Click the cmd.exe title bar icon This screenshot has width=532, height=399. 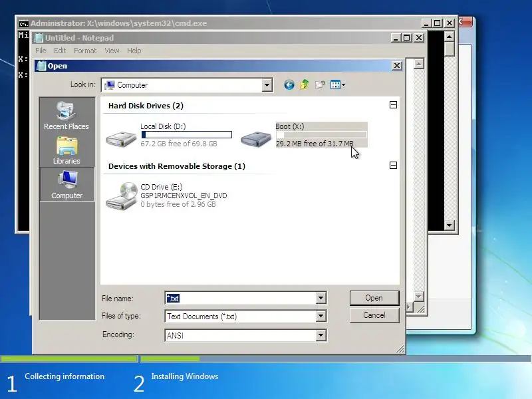[23, 23]
